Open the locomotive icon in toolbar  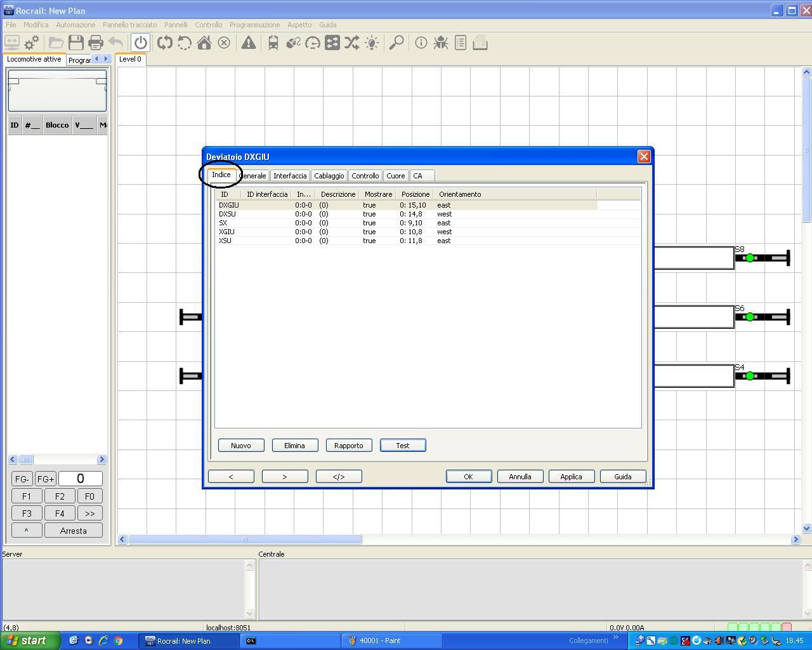273,43
